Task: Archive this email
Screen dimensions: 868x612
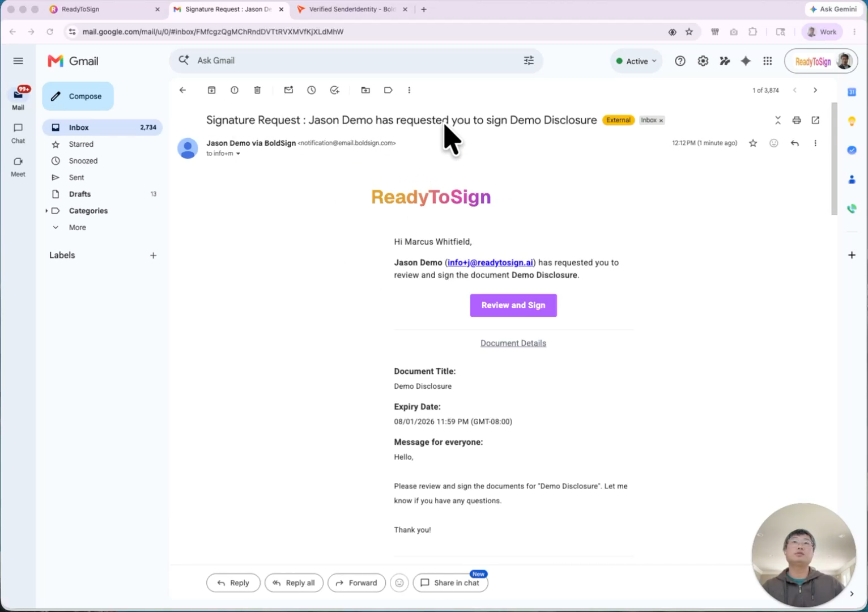Action: click(x=211, y=90)
